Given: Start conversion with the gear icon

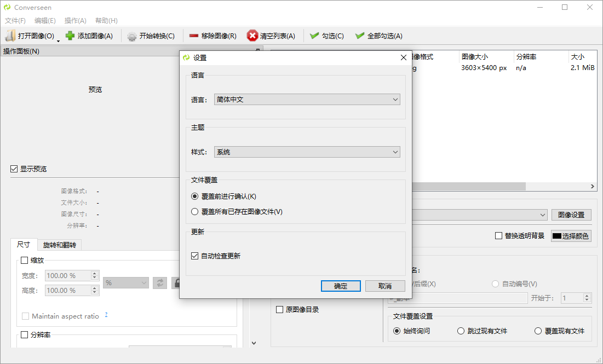Looking at the screenshot, I should [131, 35].
